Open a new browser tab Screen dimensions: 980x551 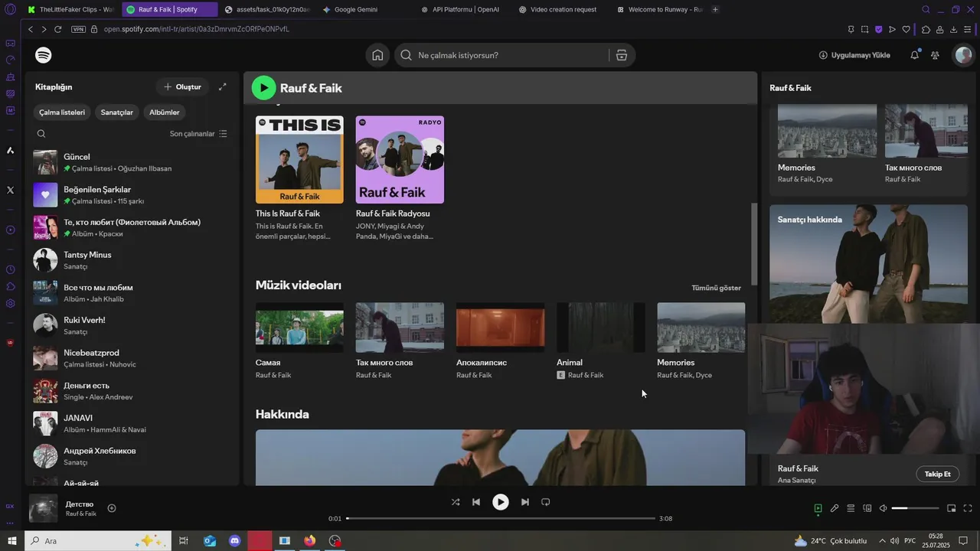click(x=715, y=9)
